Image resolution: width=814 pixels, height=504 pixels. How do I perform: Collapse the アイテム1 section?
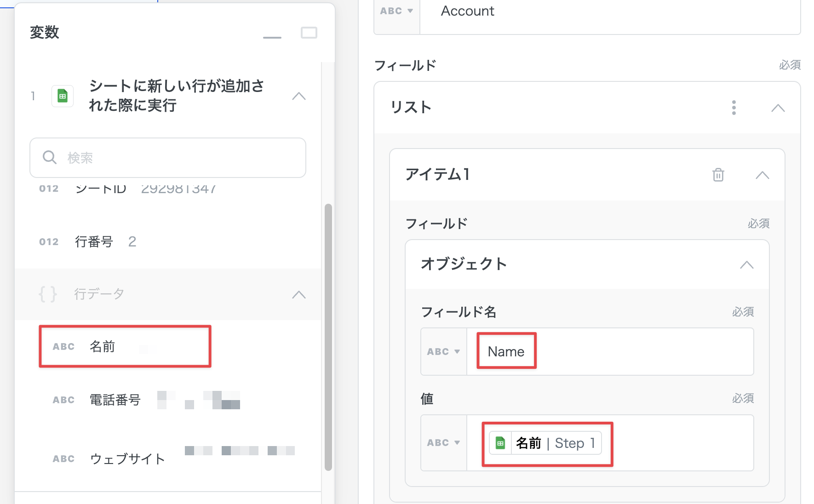(x=762, y=175)
